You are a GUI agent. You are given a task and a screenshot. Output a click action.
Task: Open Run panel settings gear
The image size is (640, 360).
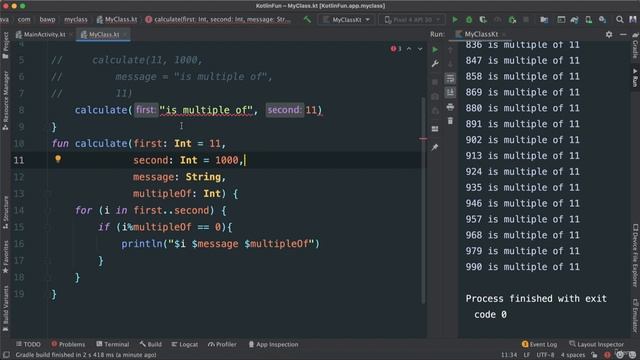[609, 34]
